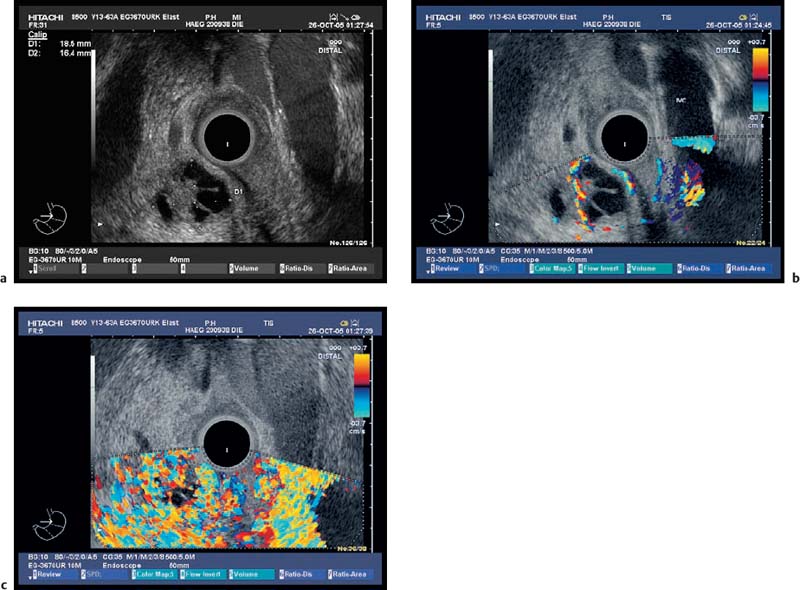Expand the Volume option in panel a

[250, 268]
